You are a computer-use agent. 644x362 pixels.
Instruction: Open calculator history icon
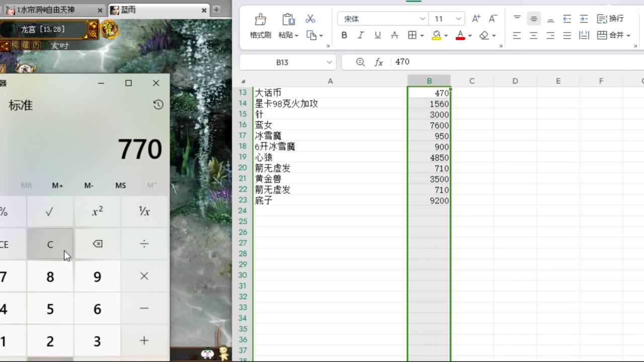coord(158,105)
